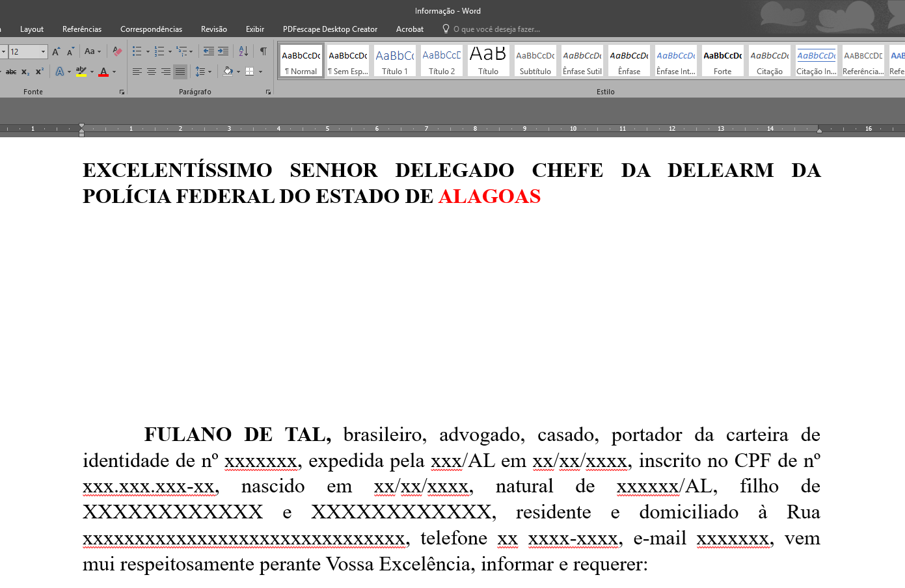Click the 'O que você deseja fazer' search box

coord(496,29)
